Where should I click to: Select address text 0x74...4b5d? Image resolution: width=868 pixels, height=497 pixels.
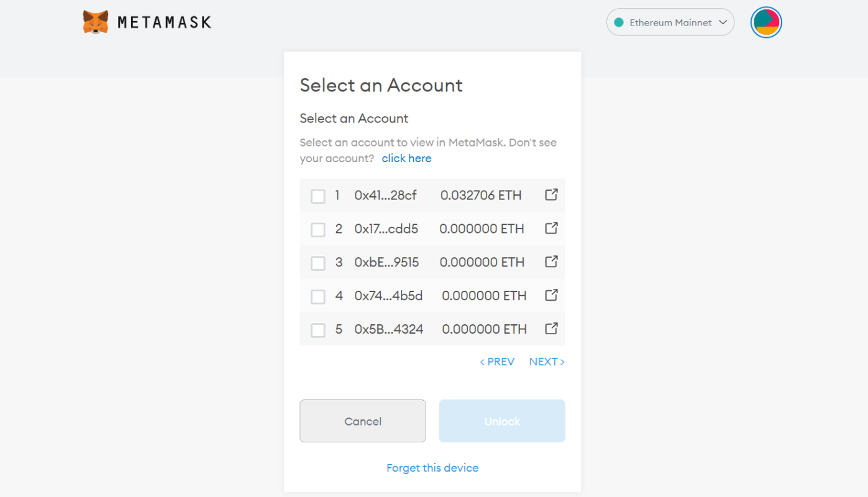[x=388, y=296]
